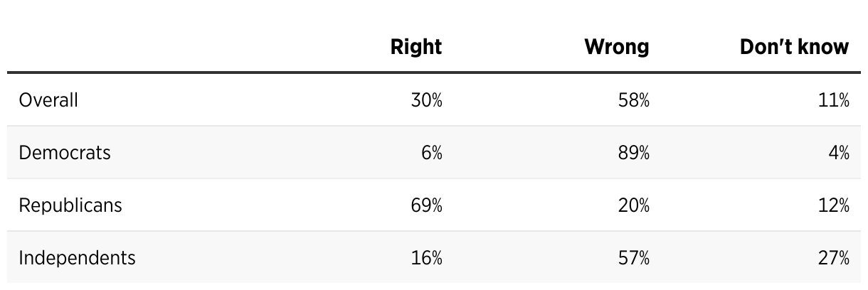Click Democrats Wrong value 89%
Screen dimensions: 868x290
coord(634,152)
